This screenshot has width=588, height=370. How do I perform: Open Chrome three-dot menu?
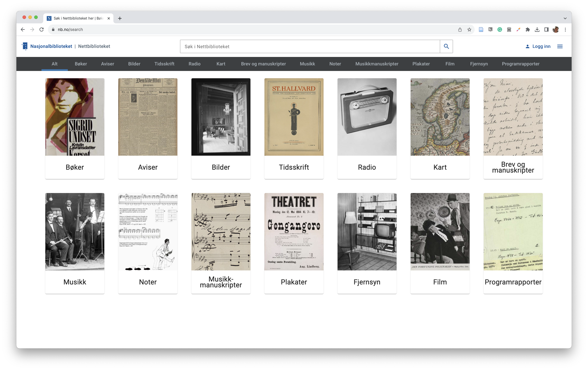tap(565, 29)
